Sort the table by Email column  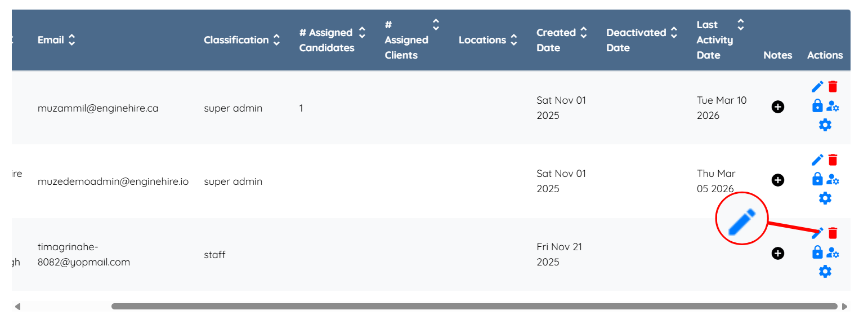click(71, 40)
